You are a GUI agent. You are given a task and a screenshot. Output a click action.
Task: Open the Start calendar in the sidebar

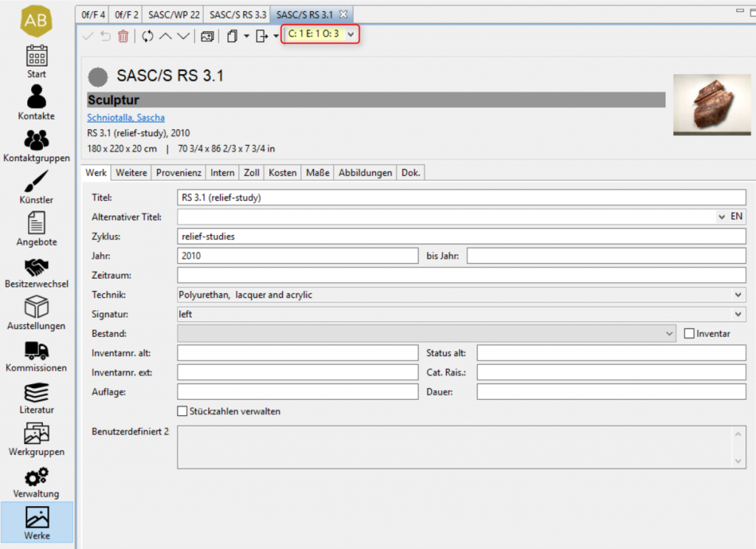point(37,62)
